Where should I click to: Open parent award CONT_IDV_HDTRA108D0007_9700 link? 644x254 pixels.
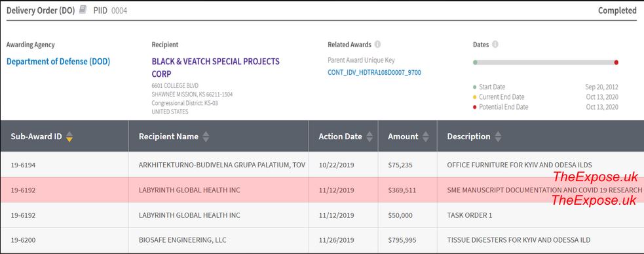tap(374, 72)
